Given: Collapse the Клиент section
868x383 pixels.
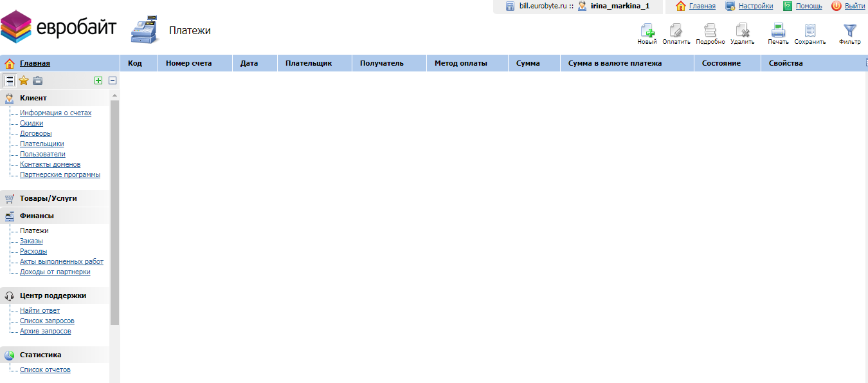Looking at the screenshot, I should pos(33,98).
